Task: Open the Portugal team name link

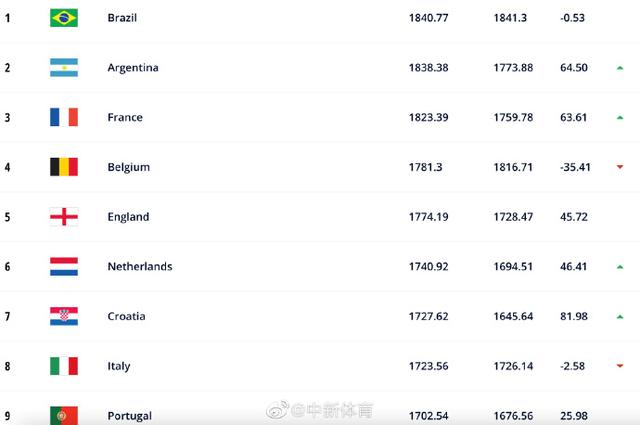Action: (x=129, y=416)
